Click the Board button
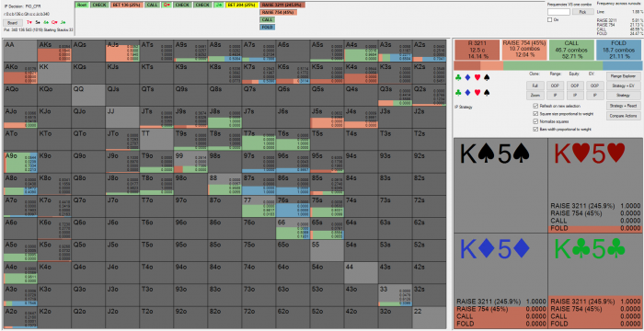This screenshot has width=644, height=331. coord(12,23)
